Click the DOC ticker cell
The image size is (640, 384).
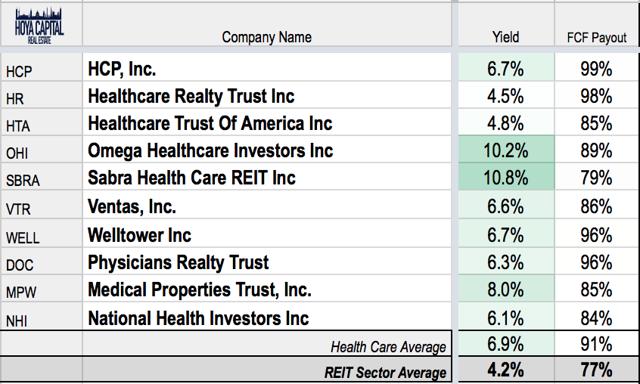tap(41, 262)
